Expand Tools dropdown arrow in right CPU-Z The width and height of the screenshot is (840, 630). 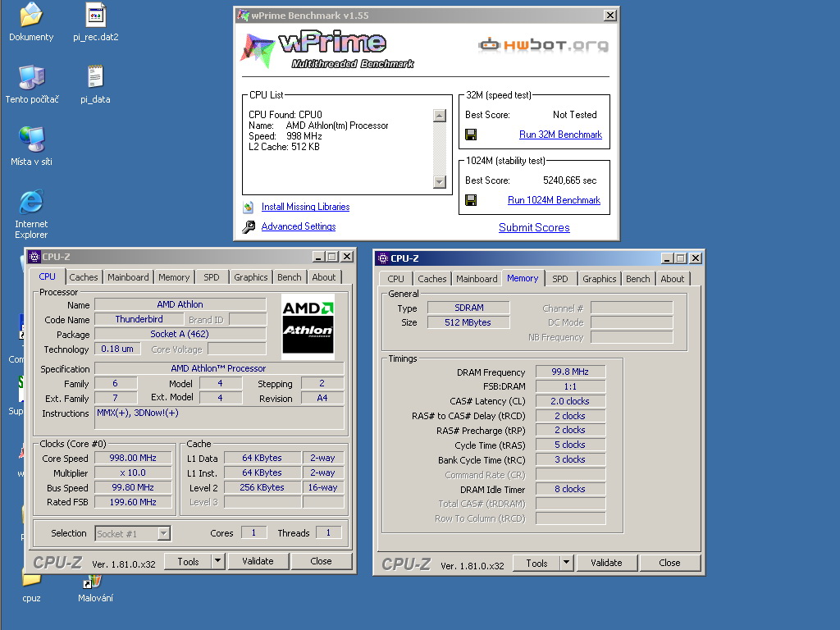(x=566, y=563)
